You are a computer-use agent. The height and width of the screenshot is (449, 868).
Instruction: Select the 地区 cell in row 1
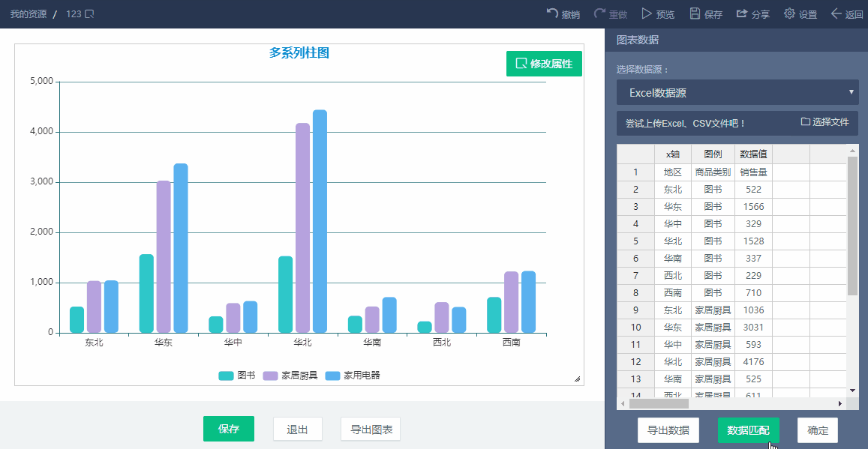pyautogui.click(x=673, y=172)
